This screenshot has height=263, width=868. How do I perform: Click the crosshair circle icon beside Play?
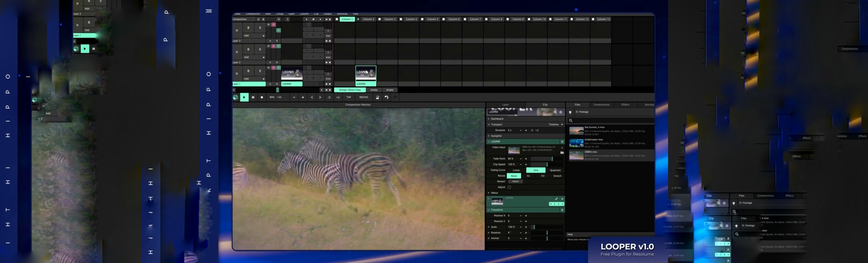pos(236,97)
